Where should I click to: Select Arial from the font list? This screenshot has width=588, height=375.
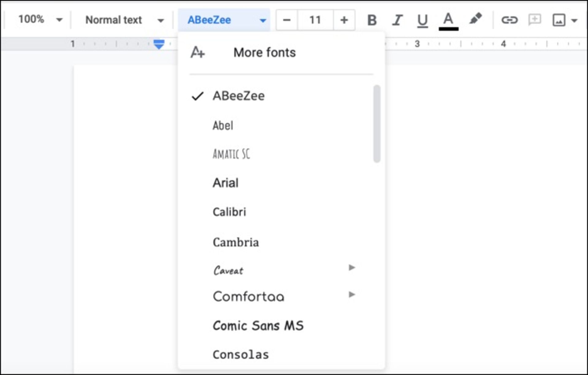[226, 183]
